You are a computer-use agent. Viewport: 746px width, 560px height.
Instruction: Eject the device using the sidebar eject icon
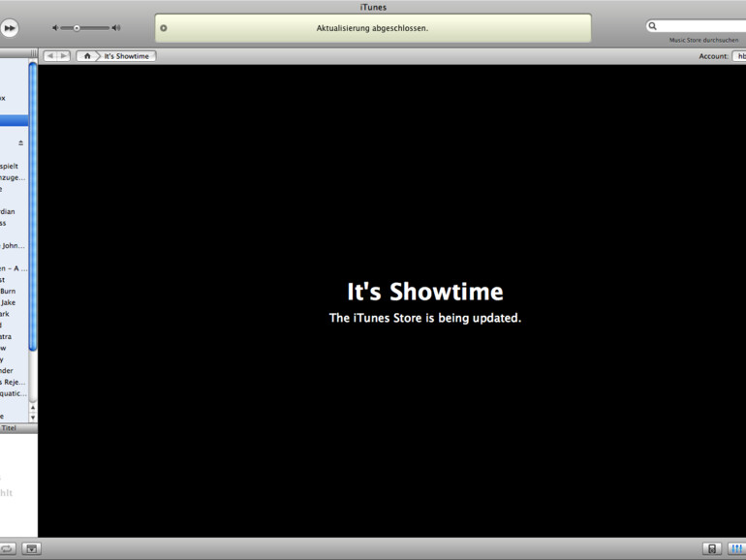point(20,142)
